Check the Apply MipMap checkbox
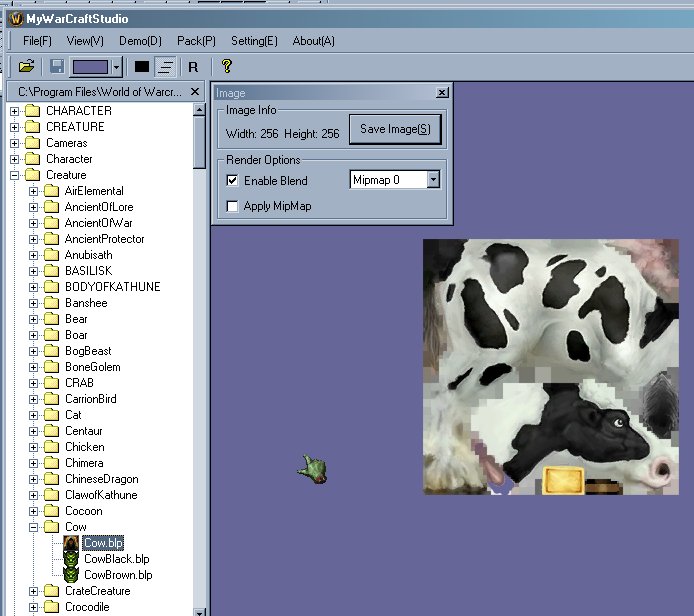Viewport: 694px width, 616px height. pos(232,206)
